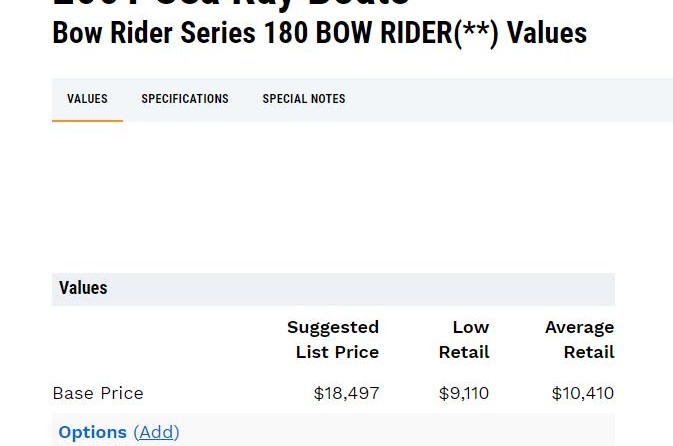This screenshot has width=673, height=446.
Task: Click the (Add) options link
Action: pyautogui.click(x=156, y=432)
